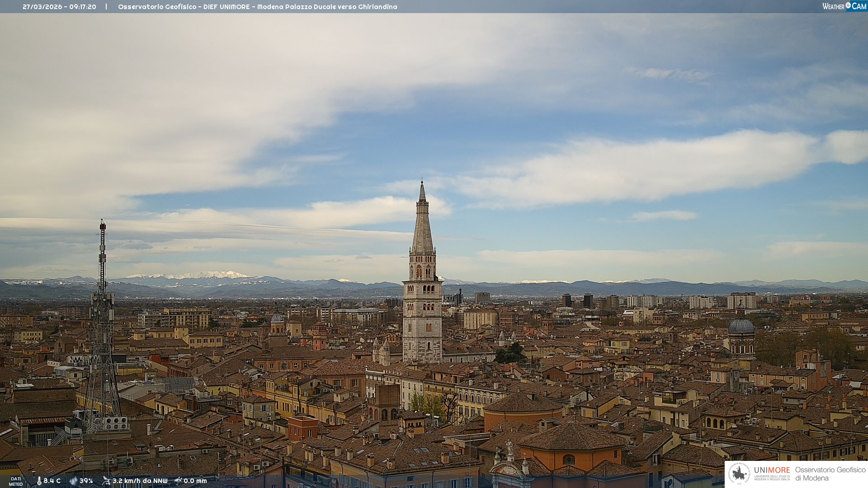Viewport: 868px width, 488px height.
Task: Click the UNIMORE university seal emblem
Action: click(x=739, y=474)
